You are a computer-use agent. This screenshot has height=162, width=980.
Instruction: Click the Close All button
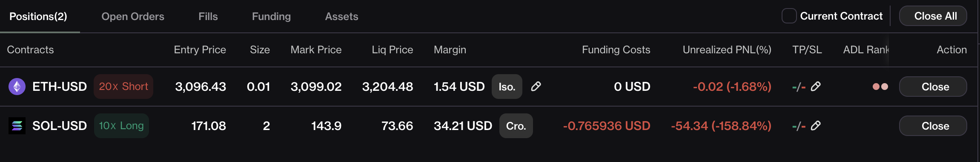[933, 16]
